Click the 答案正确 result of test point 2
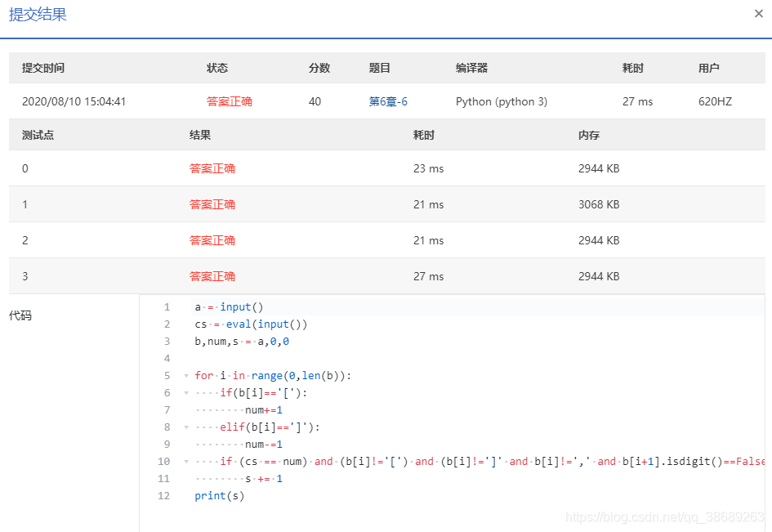The height and width of the screenshot is (532, 772). [212, 240]
